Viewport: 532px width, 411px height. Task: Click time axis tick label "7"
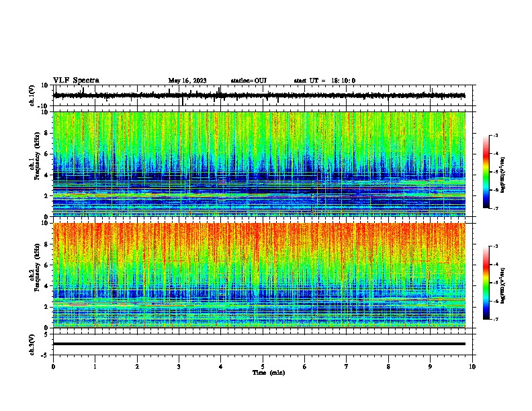pyautogui.click(x=347, y=367)
